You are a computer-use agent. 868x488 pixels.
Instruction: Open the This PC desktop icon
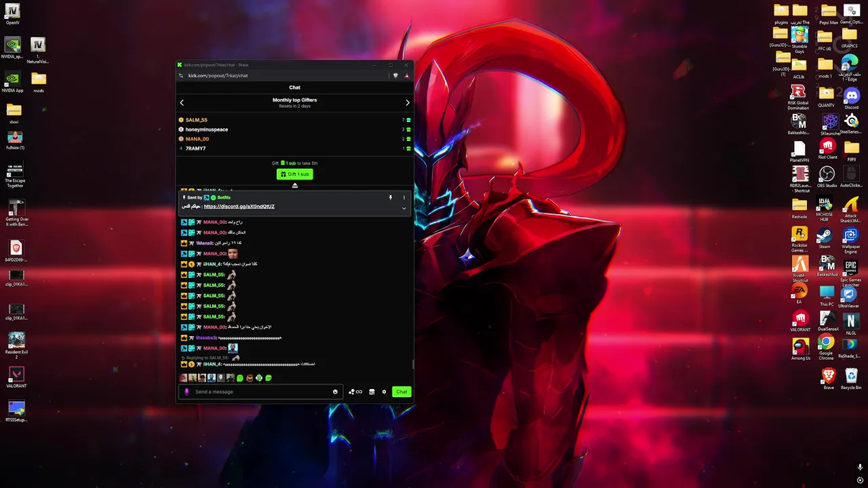[x=827, y=296]
